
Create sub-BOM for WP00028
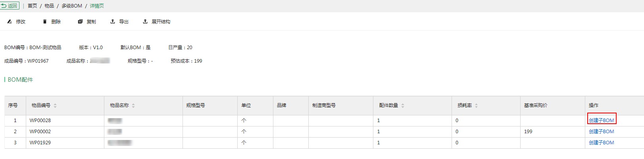coord(601,121)
